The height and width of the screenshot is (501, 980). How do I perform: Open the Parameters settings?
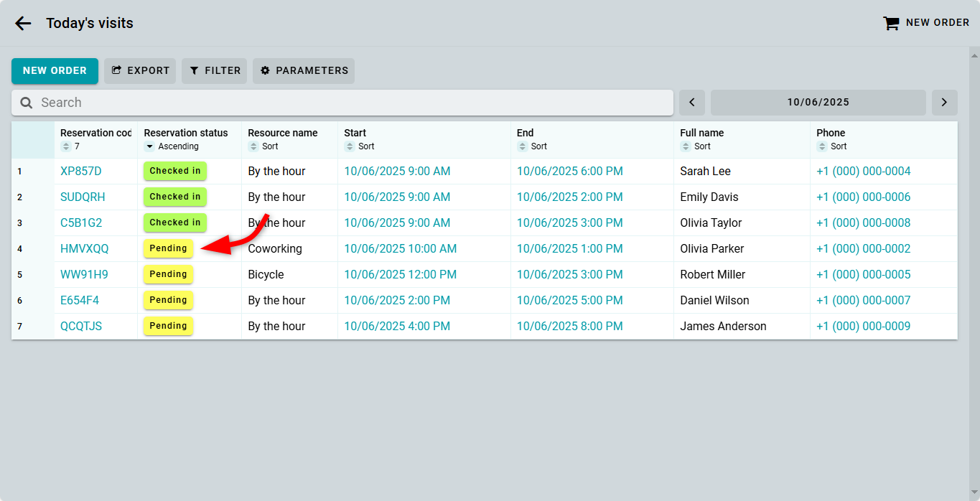(303, 71)
